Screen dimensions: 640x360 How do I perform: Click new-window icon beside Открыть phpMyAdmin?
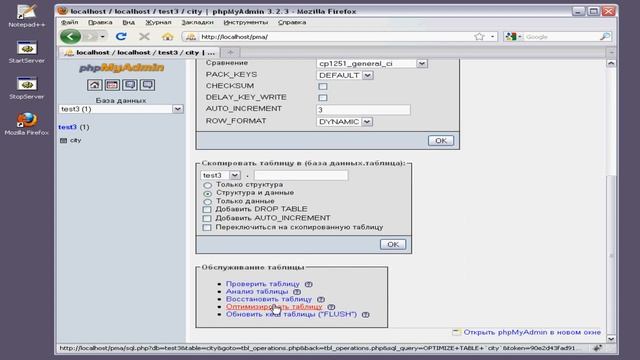point(456,332)
